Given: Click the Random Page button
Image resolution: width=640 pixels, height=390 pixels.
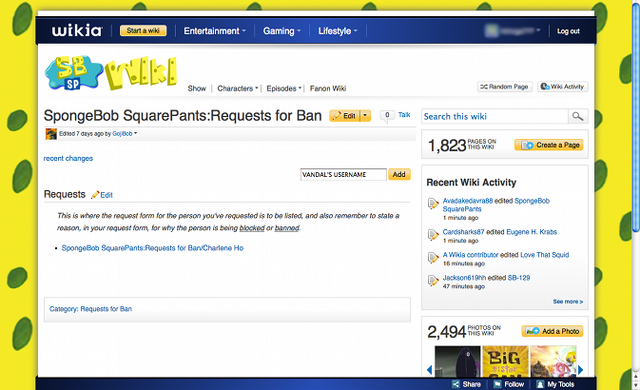Looking at the screenshot, I should [504, 86].
